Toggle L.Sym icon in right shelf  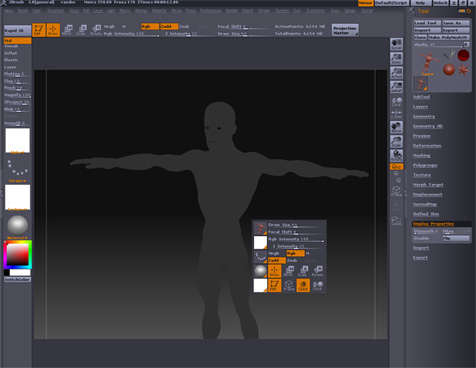[396, 114]
